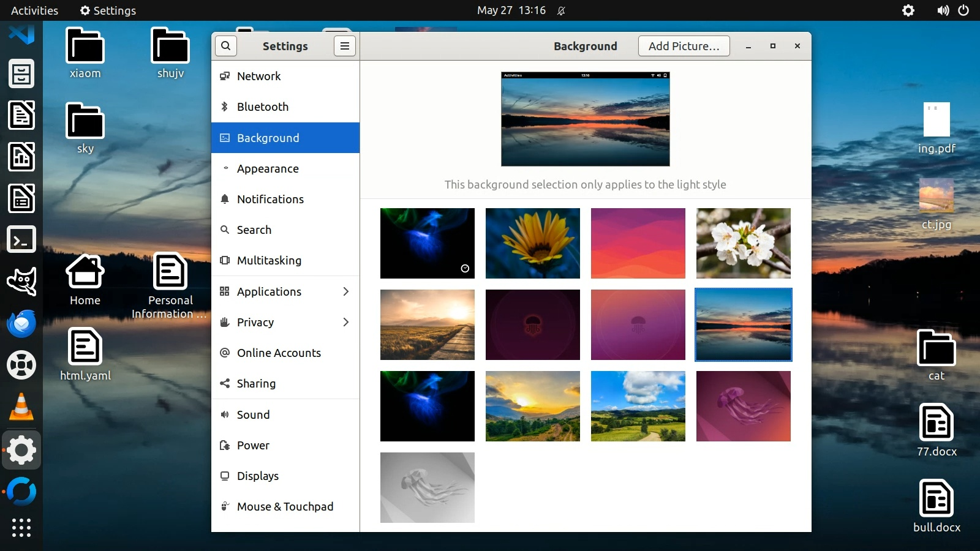Launch VLC media player from dock
Viewport: 980px width, 551px height.
tap(21, 407)
